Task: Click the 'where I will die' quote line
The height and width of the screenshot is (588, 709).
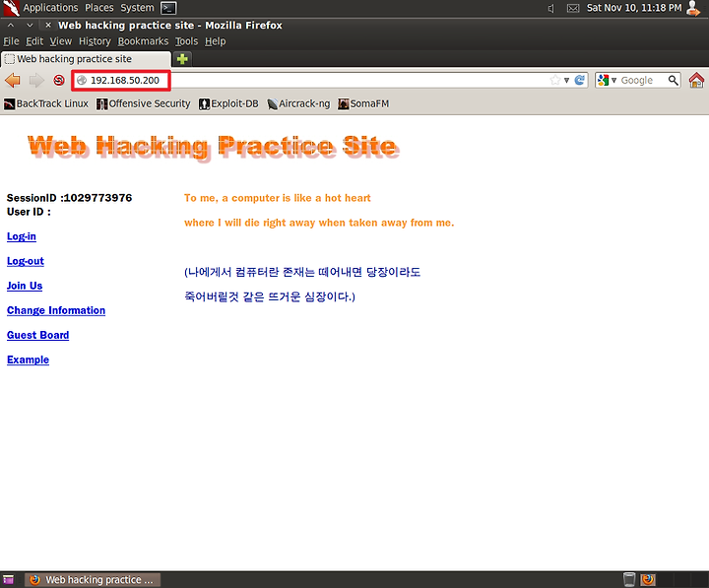Action: (319, 223)
